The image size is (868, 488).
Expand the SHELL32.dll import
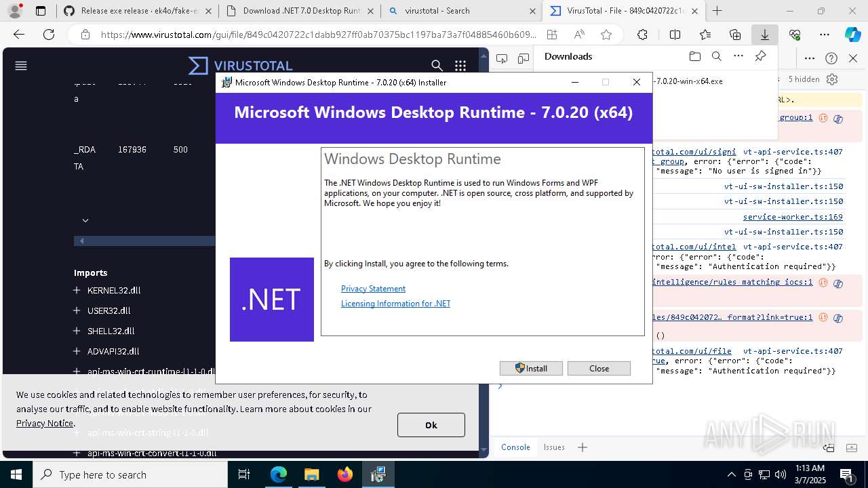[77, 331]
